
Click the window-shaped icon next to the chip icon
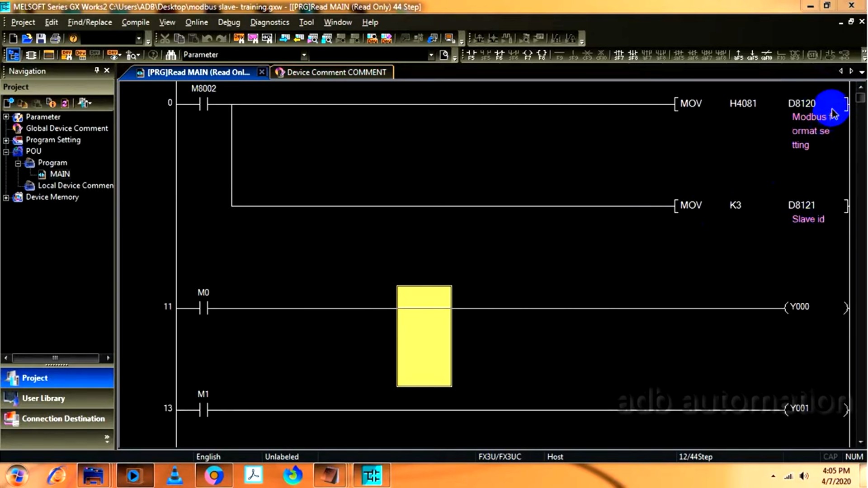click(x=48, y=55)
